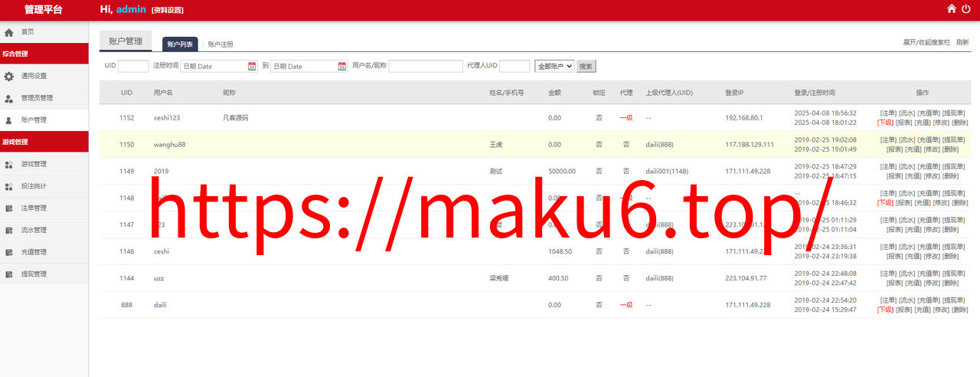Click [充值单] link in user 2019 row
This screenshot has width=980, height=377.
click(x=929, y=166)
